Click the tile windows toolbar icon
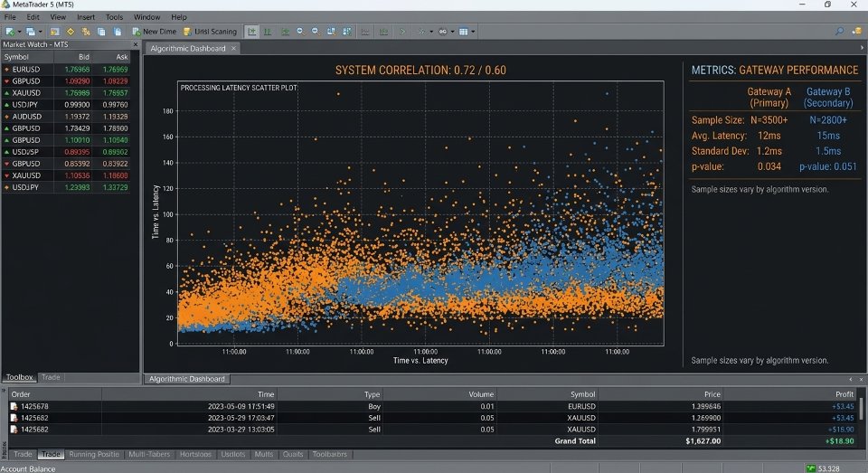The image size is (868, 473). tap(331, 32)
